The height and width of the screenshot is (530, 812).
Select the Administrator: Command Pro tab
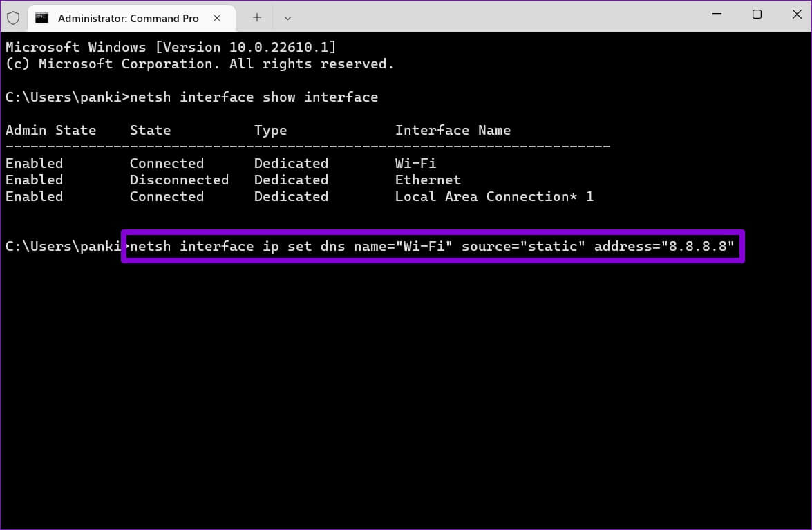[x=128, y=18]
